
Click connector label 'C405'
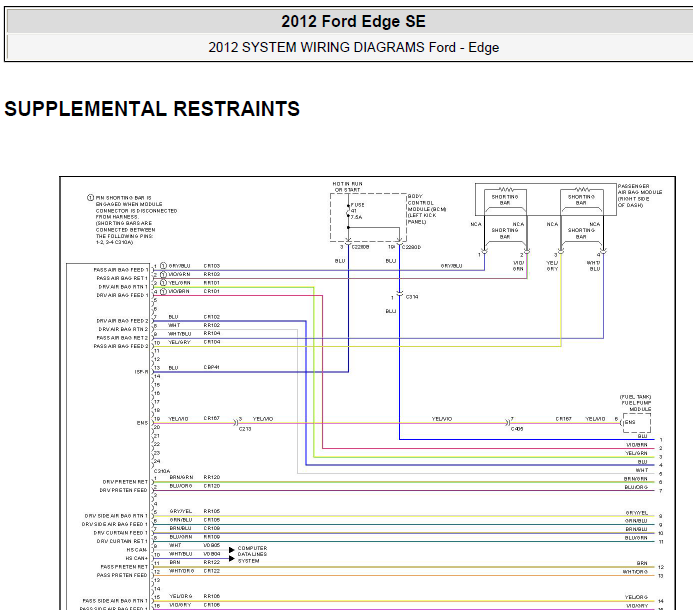[517, 429]
